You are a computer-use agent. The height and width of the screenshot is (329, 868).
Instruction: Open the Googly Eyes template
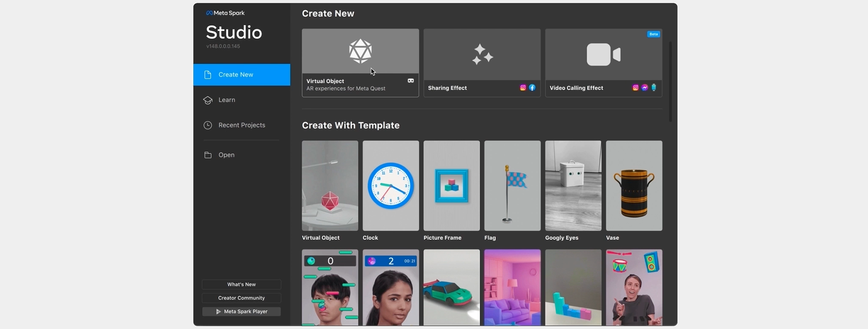(573, 186)
